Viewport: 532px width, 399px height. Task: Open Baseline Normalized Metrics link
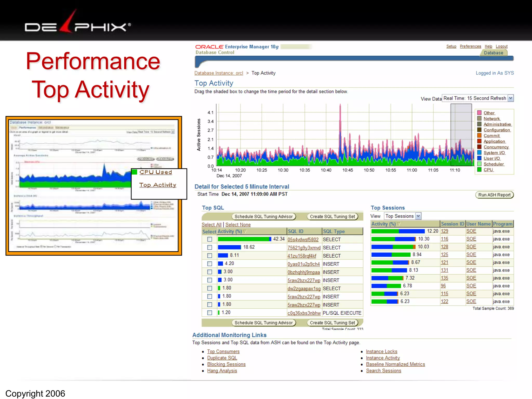396,364
